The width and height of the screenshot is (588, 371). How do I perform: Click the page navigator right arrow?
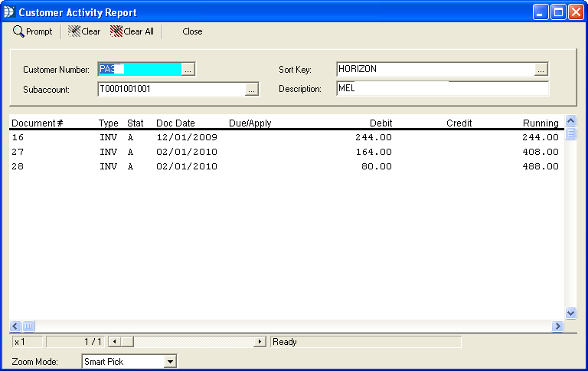point(260,342)
